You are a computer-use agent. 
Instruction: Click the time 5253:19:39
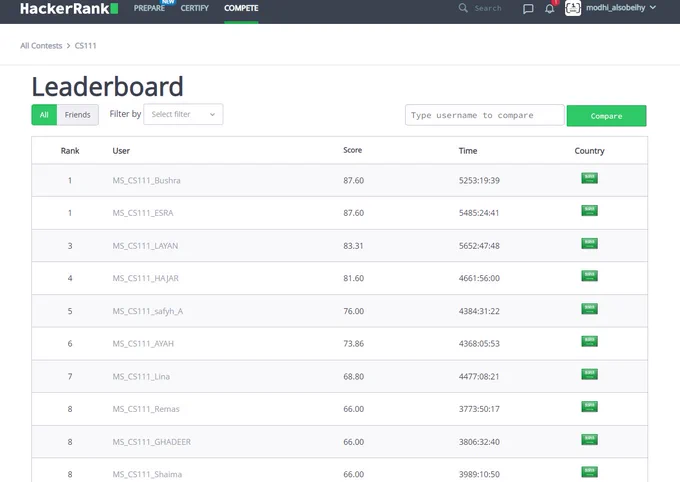point(479,180)
